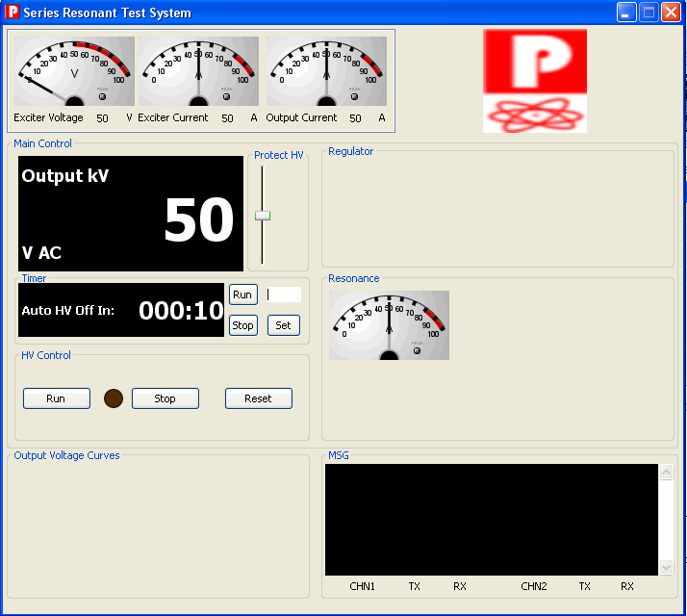Maximize the Series Resonant Test System window

(649, 13)
